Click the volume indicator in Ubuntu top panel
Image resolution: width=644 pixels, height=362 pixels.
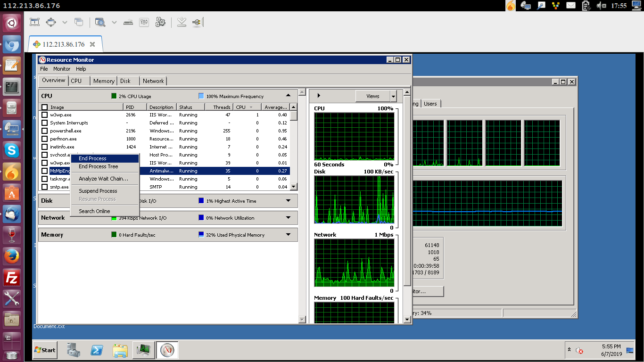coord(601,6)
